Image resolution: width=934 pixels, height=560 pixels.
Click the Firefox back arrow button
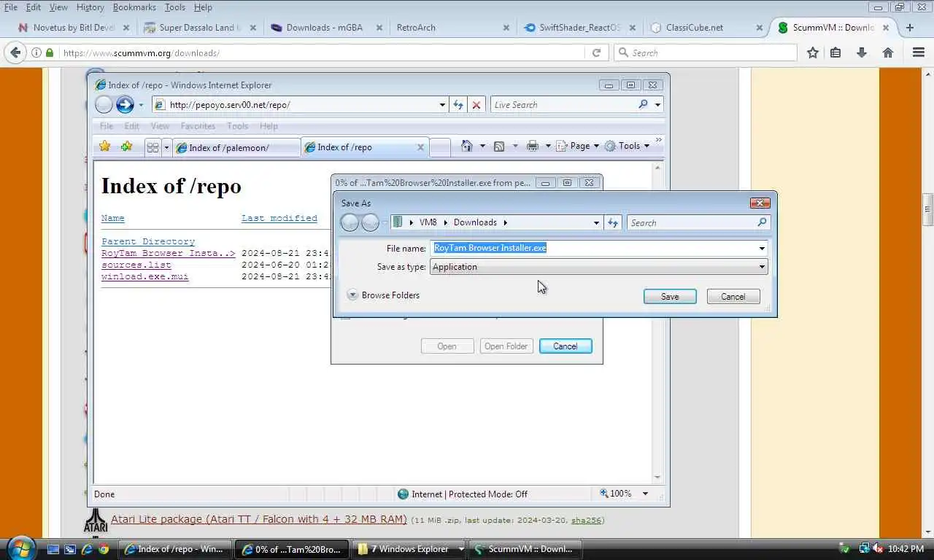coord(15,52)
